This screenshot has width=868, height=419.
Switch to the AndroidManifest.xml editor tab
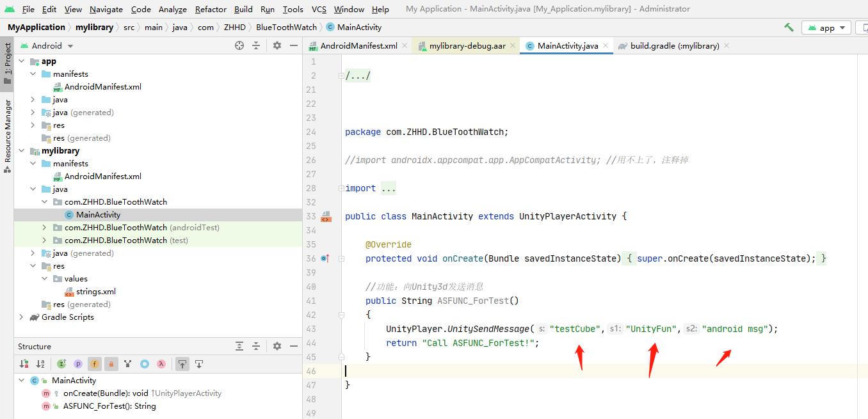click(357, 45)
